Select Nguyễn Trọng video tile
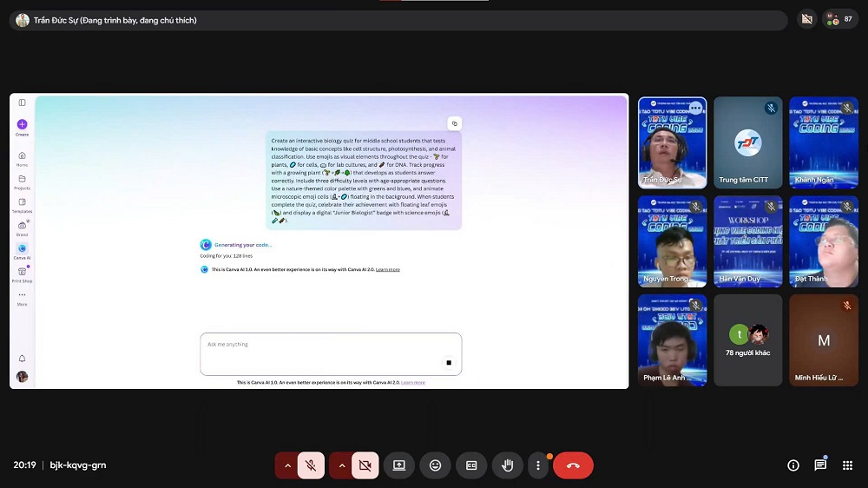Image resolution: width=868 pixels, height=488 pixels. pos(673,241)
